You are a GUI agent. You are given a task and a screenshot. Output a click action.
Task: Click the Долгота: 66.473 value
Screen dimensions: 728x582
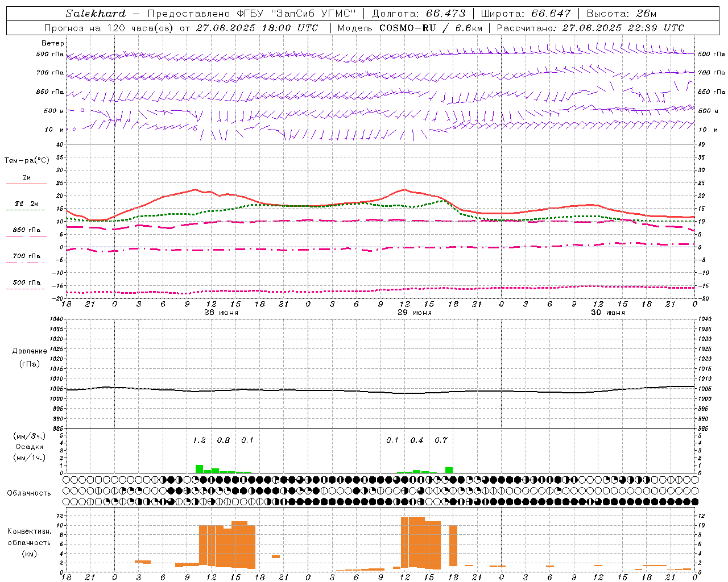point(419,14)
